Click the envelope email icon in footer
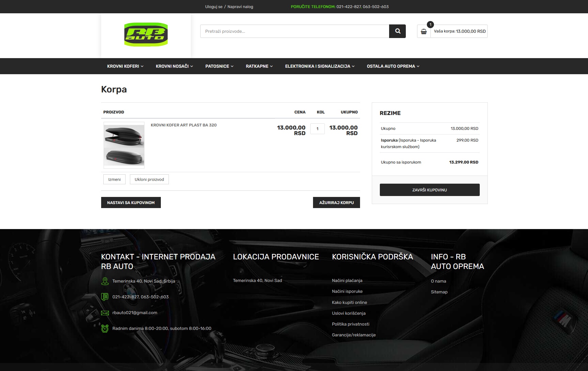 [105, 313]
